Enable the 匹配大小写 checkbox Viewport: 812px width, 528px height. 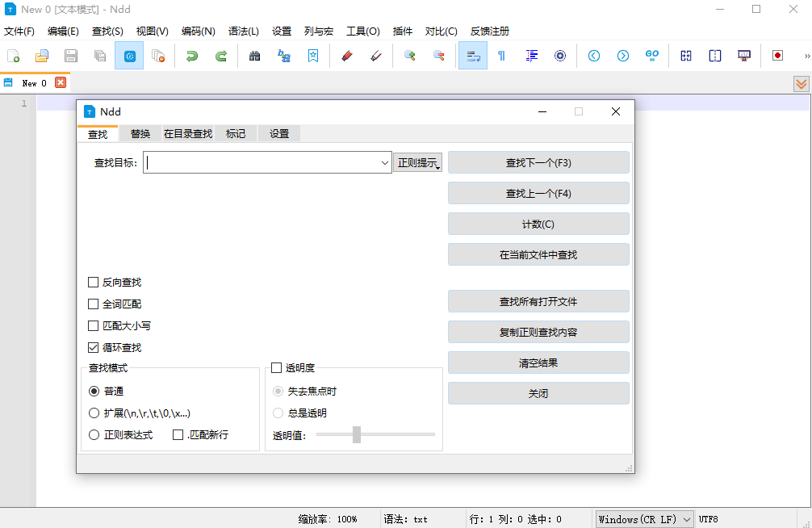[93, 325]
